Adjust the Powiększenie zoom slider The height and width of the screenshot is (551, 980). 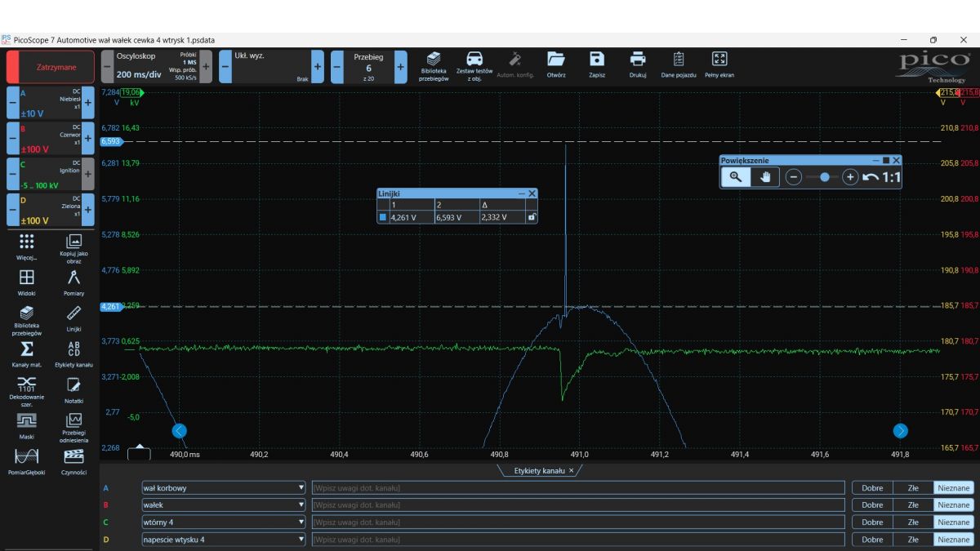click(823, 177)
